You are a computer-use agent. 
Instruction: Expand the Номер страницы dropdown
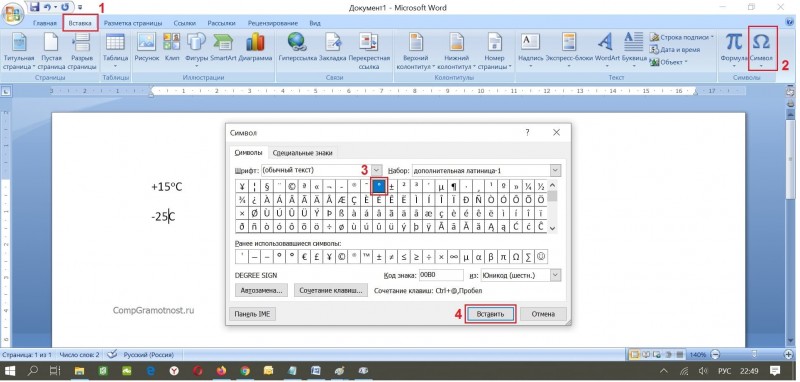[510, 67]
